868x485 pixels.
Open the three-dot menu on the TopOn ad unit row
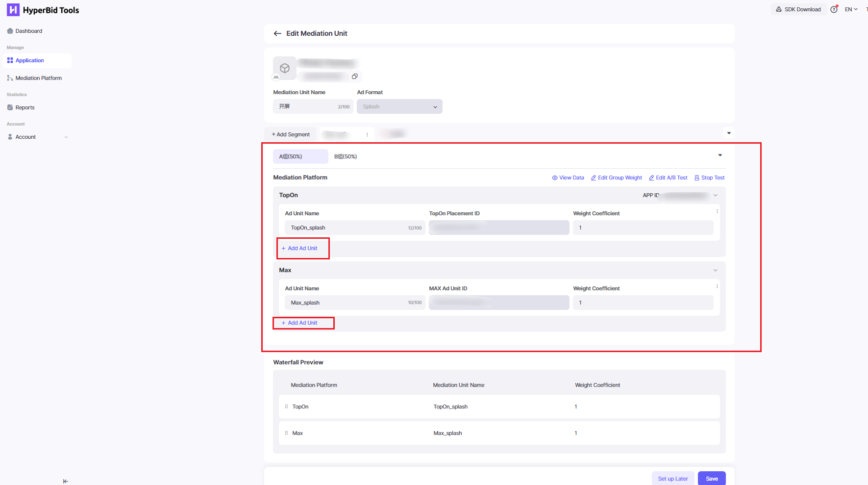coord(717,211)
